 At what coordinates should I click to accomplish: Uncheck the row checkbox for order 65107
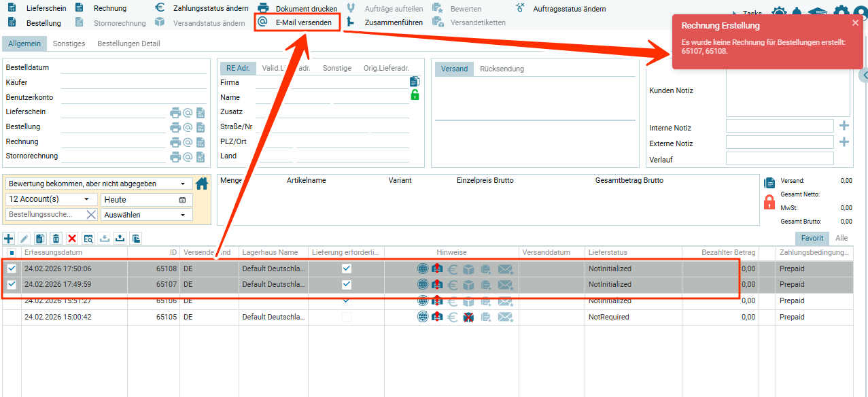[12, 284]
